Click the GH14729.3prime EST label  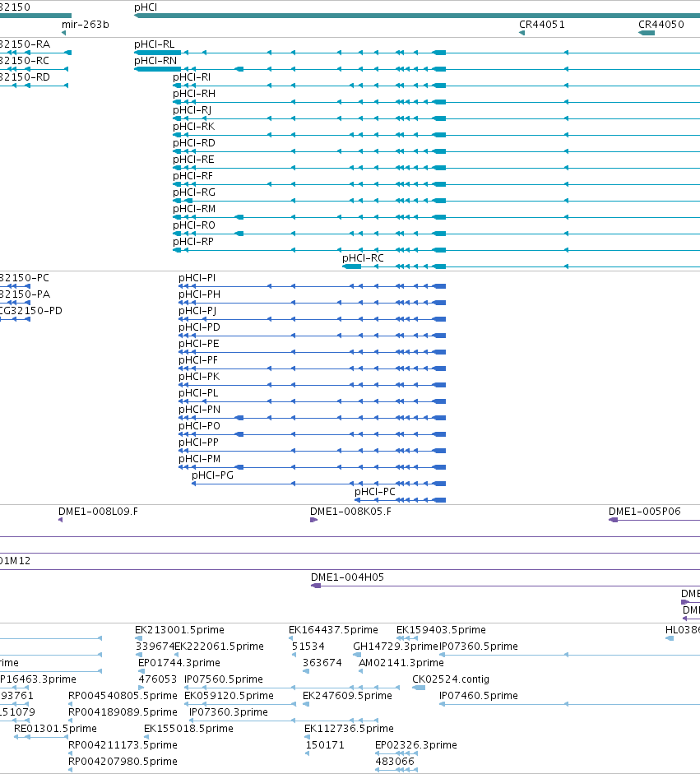(x=396, y=647)
